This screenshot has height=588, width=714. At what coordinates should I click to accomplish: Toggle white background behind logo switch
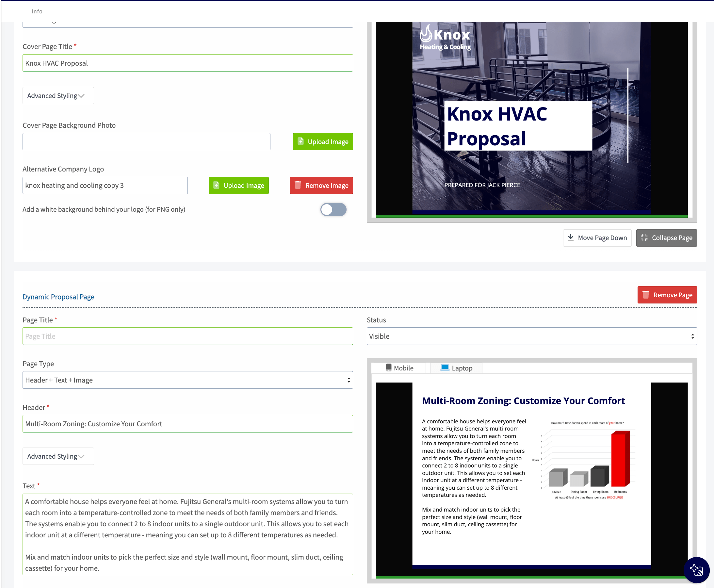(x=333, y=209)
